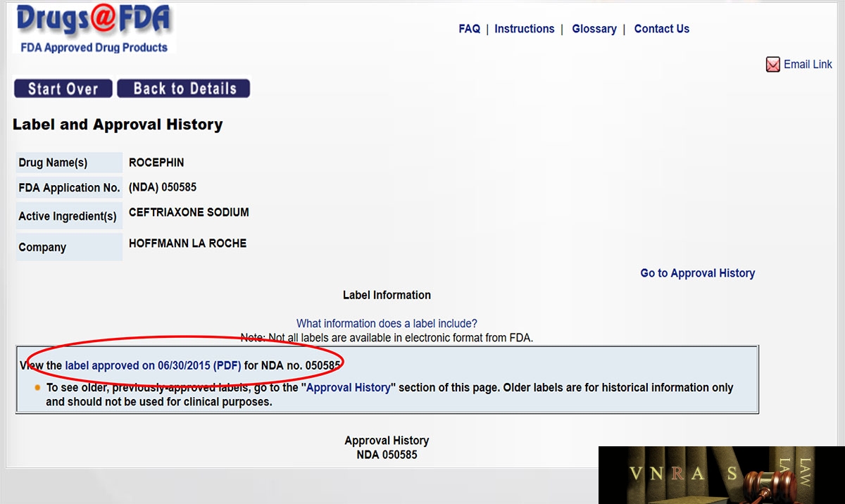This screenshot has height=504, width=845.
Task: Open Contact Us page
Action: (x=662, y=29)
